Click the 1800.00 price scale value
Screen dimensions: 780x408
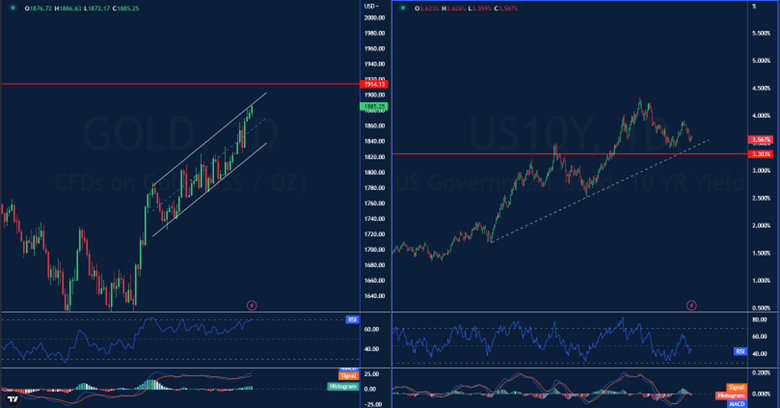375,173
